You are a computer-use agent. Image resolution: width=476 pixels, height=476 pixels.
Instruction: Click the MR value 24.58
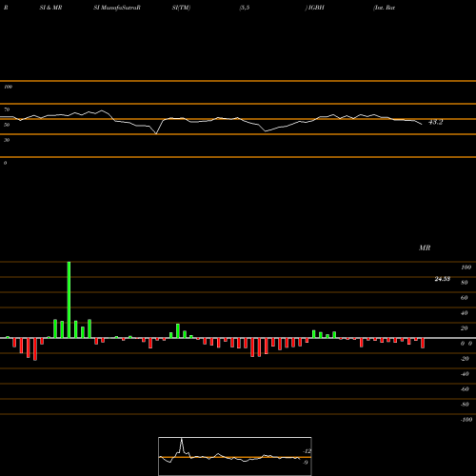tap(443, 279)
